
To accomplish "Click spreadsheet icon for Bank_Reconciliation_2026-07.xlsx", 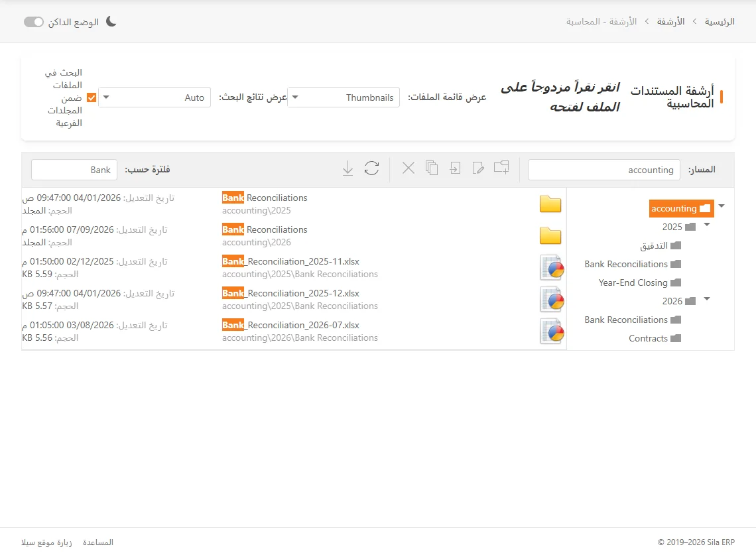I will tap(552, 332).
